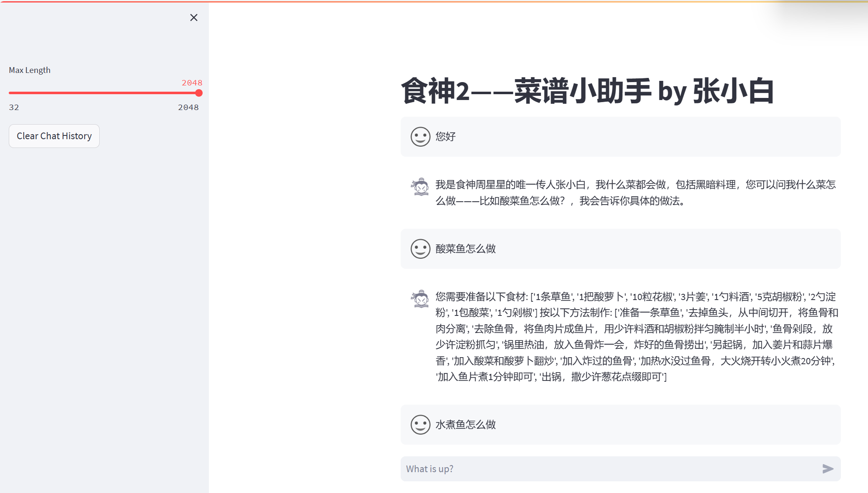
Task: Click the Max Length label
Action: [30, 70]
